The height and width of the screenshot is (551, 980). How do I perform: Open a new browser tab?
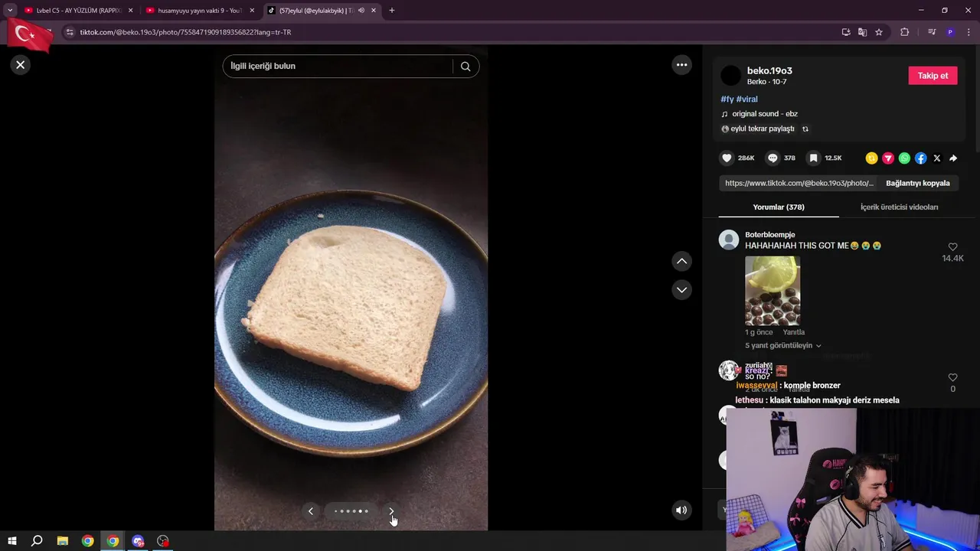[392, 11]
